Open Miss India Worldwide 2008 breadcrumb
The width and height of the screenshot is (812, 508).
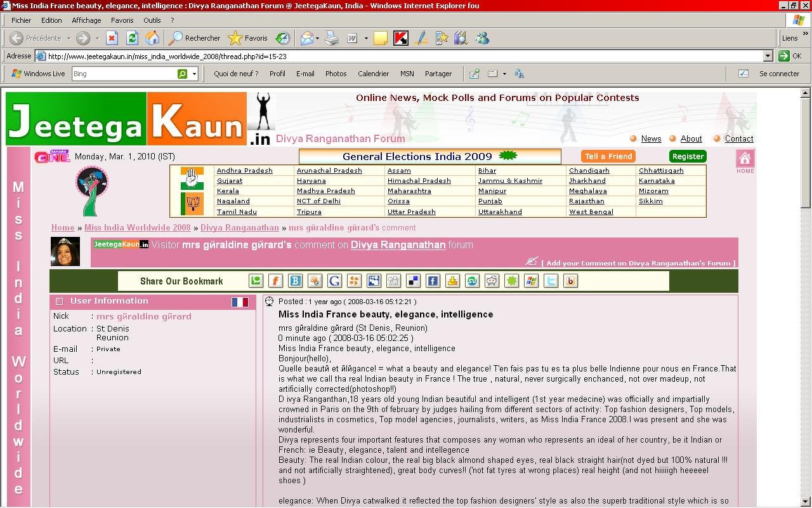click(137, 227)
